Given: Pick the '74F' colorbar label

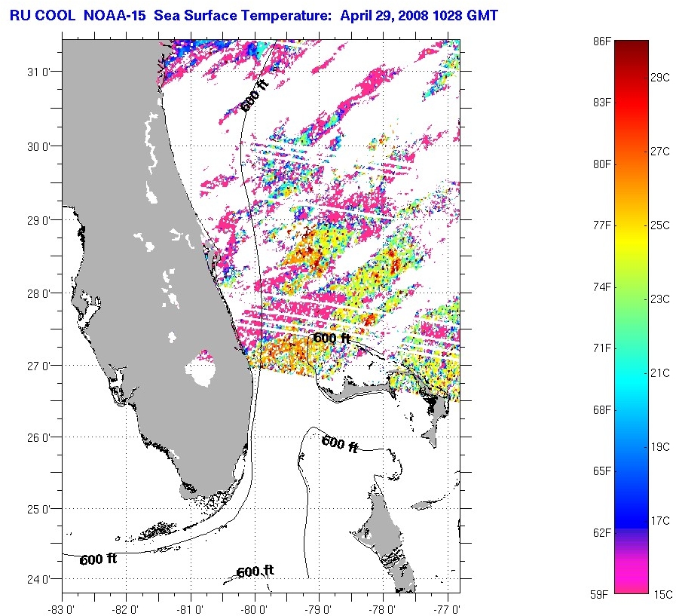Looking at the screenshot, I should (x=602, y=287).
